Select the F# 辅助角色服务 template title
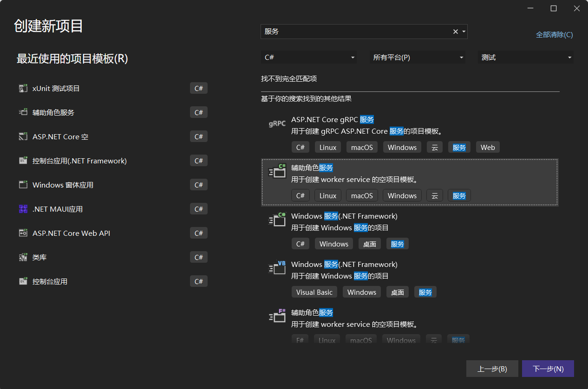Screen dimensions: 588x389 coord(312,313)
